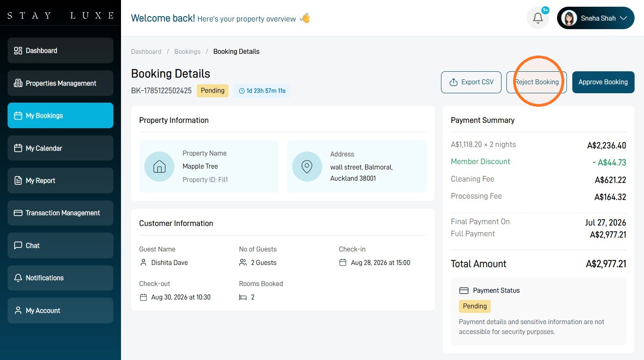
Task: Open Properties Management in sidebar
Action: click(x=61, y=83)
